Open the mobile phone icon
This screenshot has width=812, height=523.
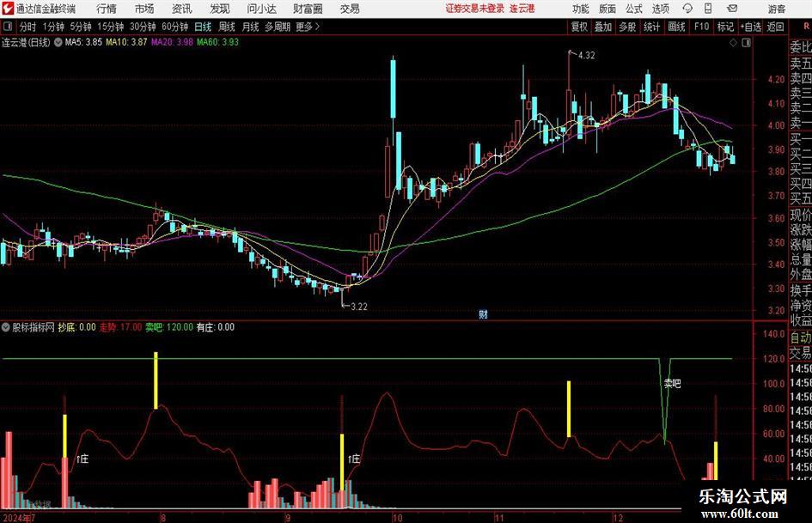[x=708, y=9]
